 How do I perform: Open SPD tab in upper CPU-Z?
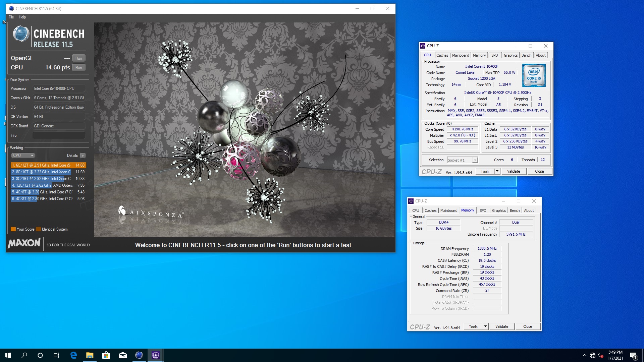(x=494, y=55)
